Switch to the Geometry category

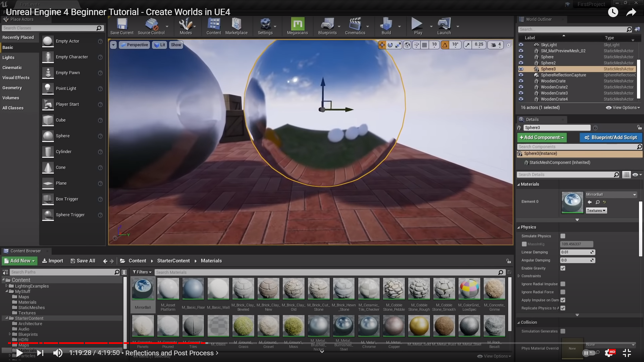[12, 88]
